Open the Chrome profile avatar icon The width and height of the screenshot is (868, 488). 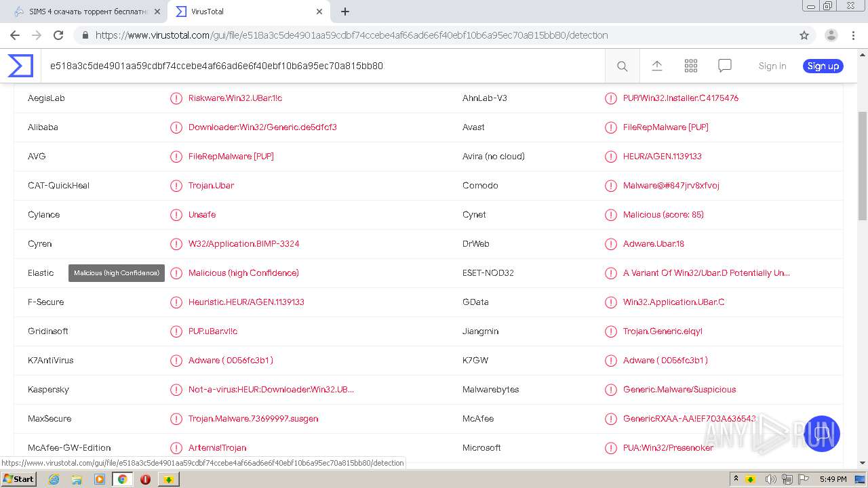tap(831, 35)
